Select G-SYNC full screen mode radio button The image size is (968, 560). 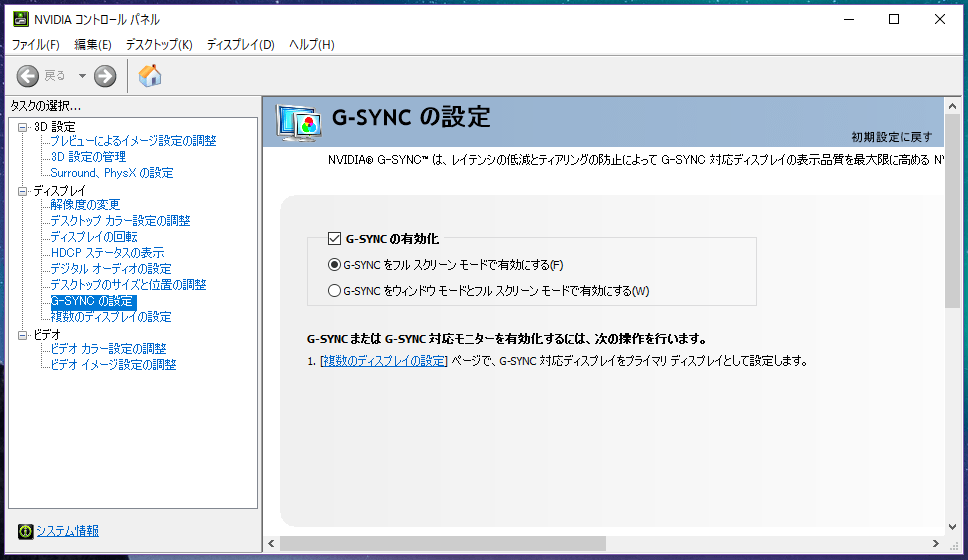[334, 265]
